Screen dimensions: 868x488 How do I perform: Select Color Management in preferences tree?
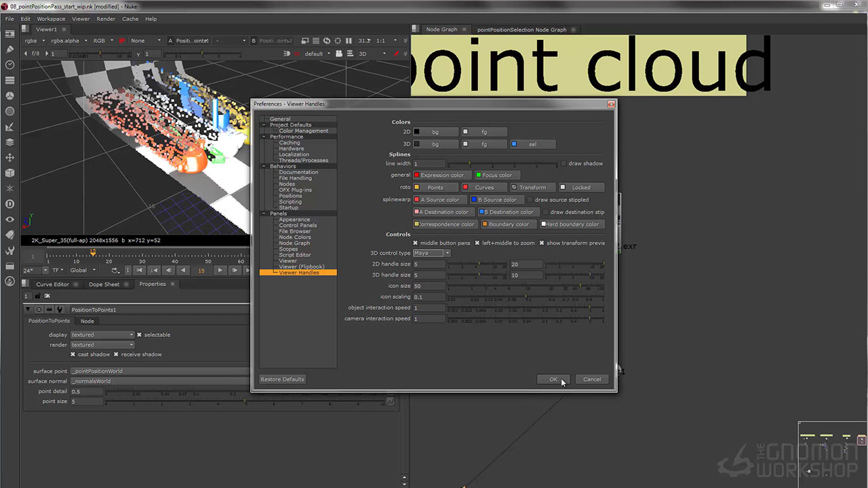[x=303, y=131]
